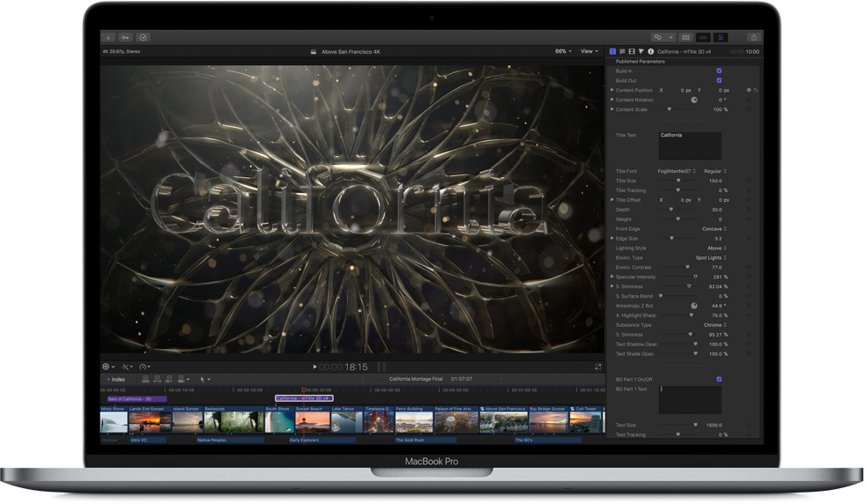Open the Keyword Editor key icon
The width and height of the screenshot is (866, 504).
tap(125, 37)
